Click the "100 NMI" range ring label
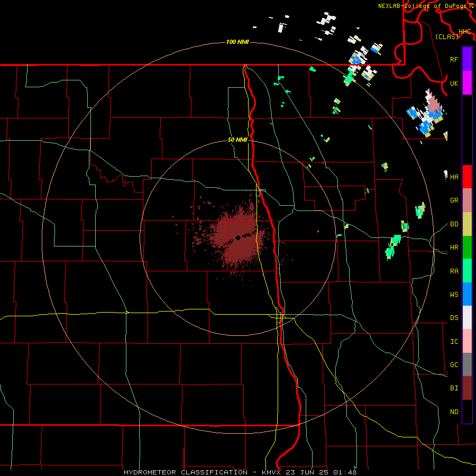The image size is (476, 476). coord(237,42)
